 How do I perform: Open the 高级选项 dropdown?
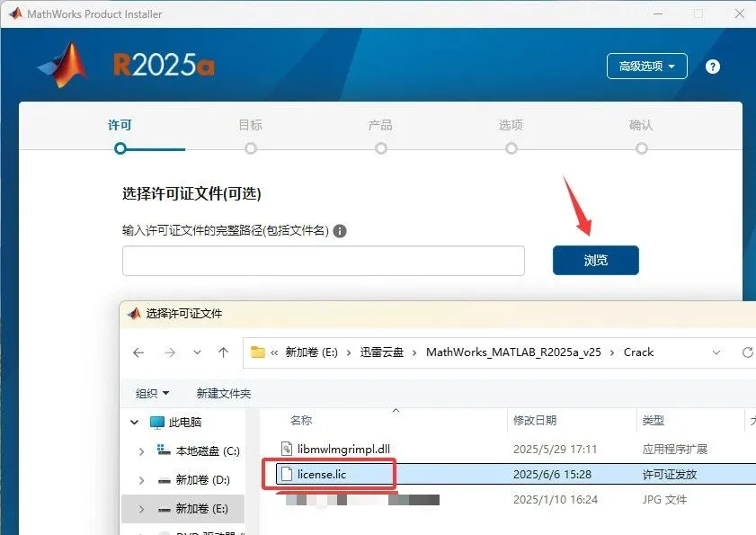646,67
